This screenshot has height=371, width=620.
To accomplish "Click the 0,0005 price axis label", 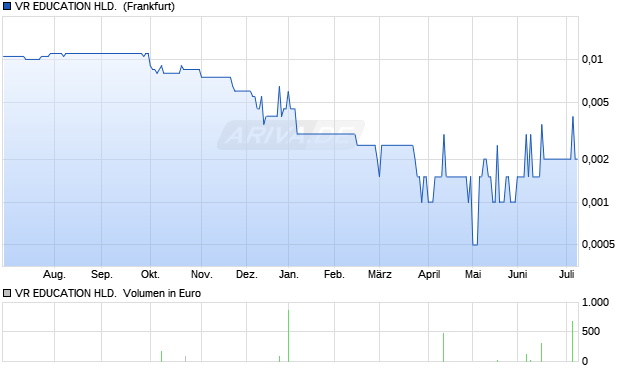I will [x=598, y=244].
